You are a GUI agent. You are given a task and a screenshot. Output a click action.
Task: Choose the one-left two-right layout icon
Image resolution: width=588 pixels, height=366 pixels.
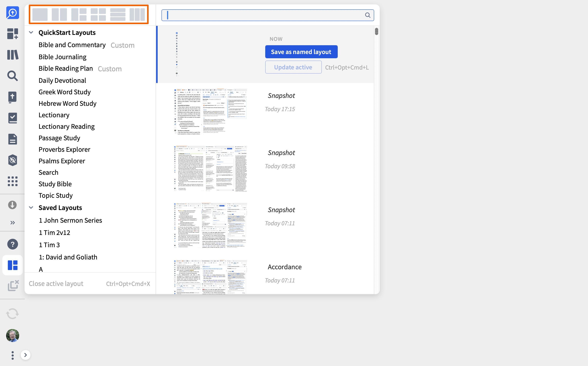tap(79, 15)
